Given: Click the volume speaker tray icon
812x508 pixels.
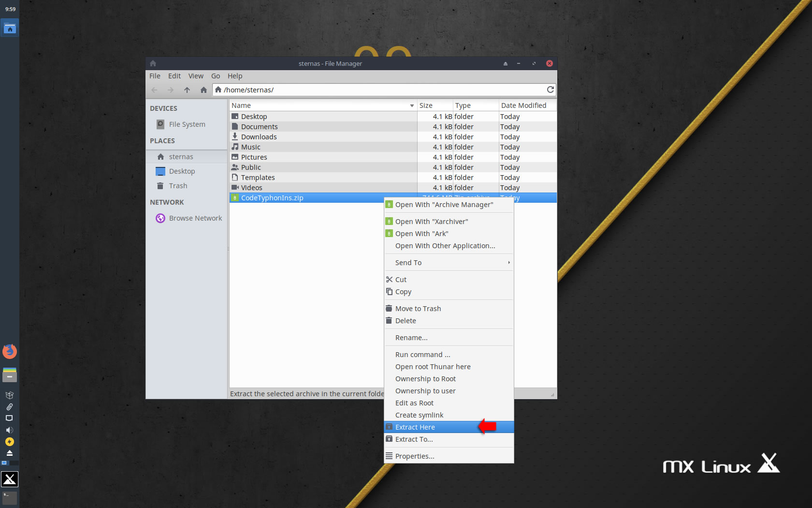Looking at the screenshot, I should coord(9,430).
